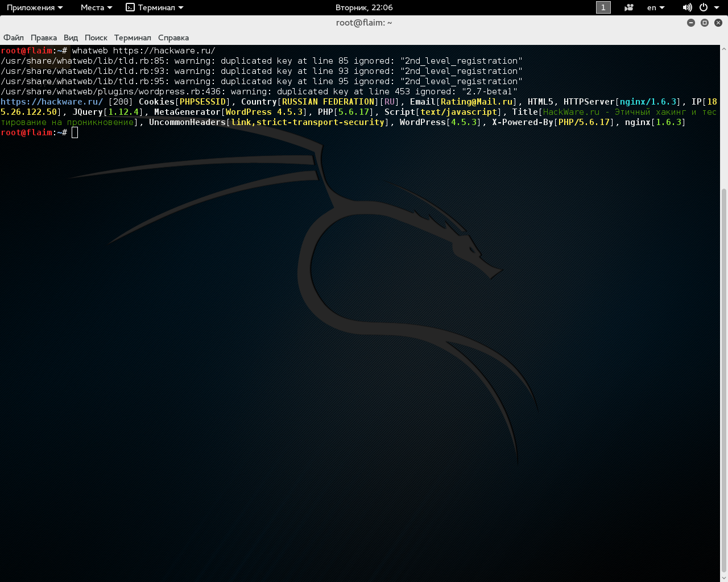Click the volume speaker icon
This screenshot has height=582, width=728.
point(687,7)
